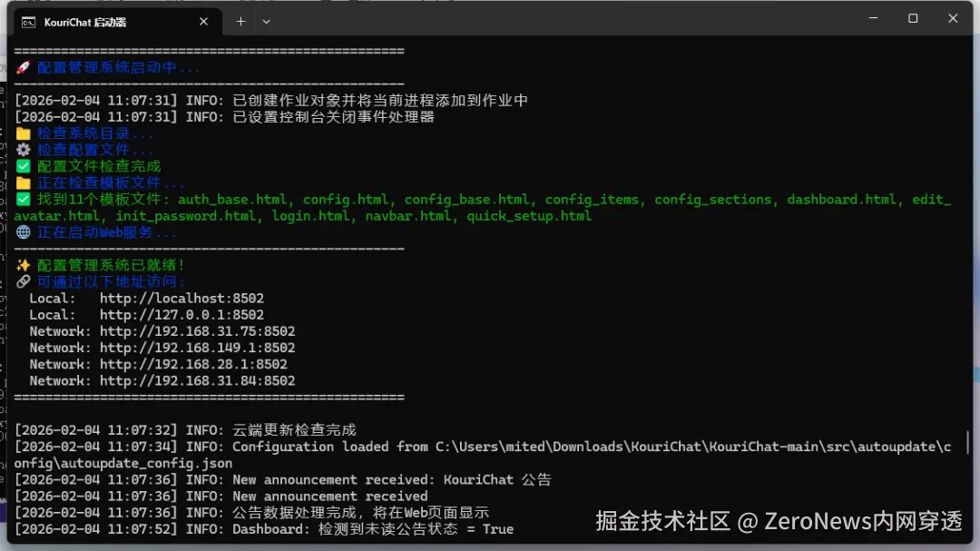The height and width of the screenshot is (551, 980).
Task: Click text 已设置控制台关闭事件处理器
Action: [333, 117]
